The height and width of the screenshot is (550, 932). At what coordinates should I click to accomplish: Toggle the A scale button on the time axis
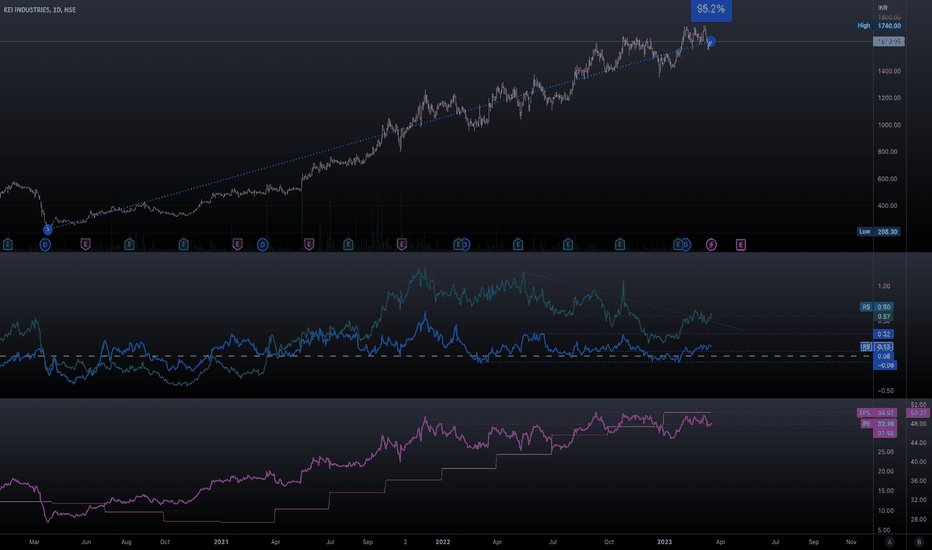tap(890, 542)
